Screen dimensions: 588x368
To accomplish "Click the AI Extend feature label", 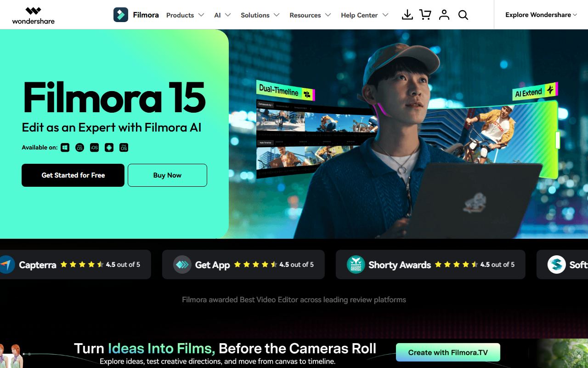I will (535, 92).
